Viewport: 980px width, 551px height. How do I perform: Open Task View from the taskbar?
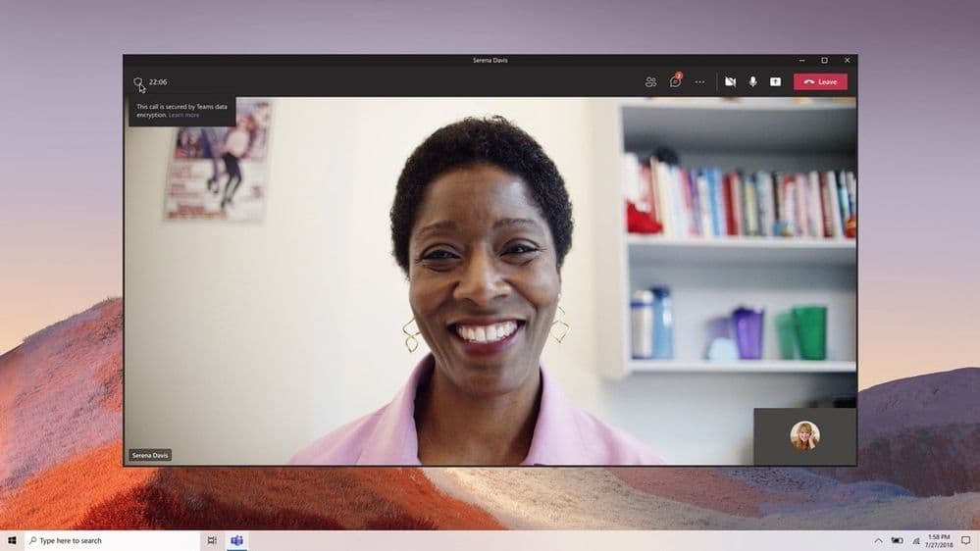coord(212,540)
